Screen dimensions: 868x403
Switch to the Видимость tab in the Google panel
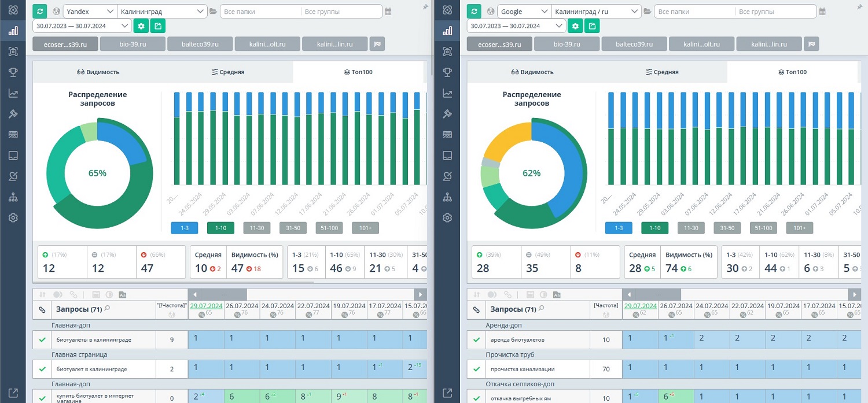tap(532, 72)
